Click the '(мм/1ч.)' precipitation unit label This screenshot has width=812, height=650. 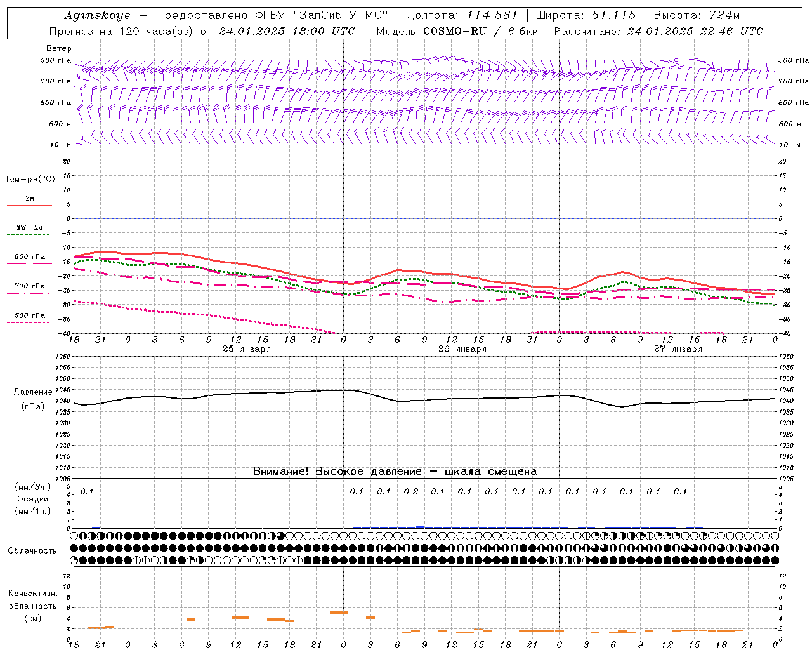[x=33, y=511]
